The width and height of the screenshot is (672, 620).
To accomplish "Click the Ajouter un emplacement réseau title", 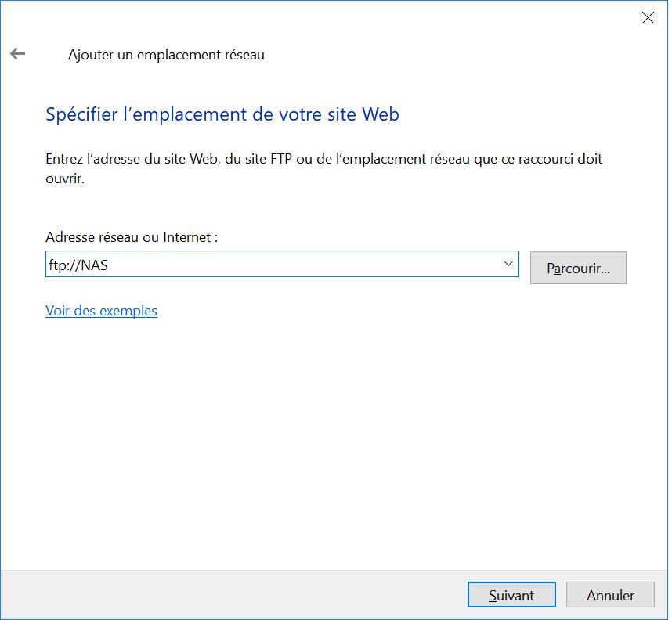I will (x=166, y=55).
